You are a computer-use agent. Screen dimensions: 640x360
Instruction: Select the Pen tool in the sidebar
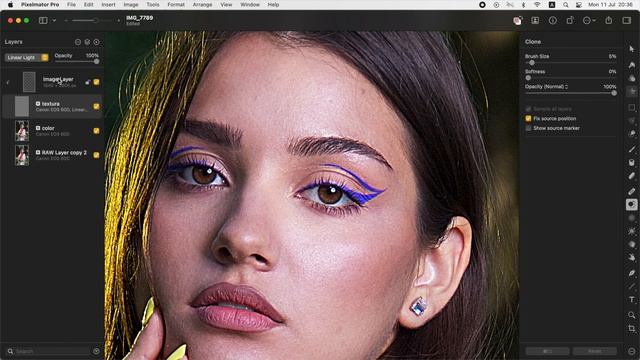(x=632, y=273)
